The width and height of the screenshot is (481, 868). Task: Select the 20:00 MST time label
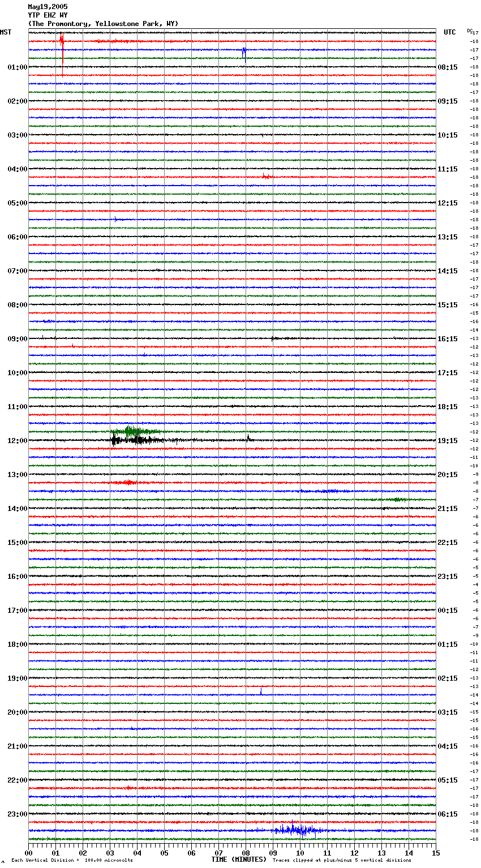(x=18, y=712)
